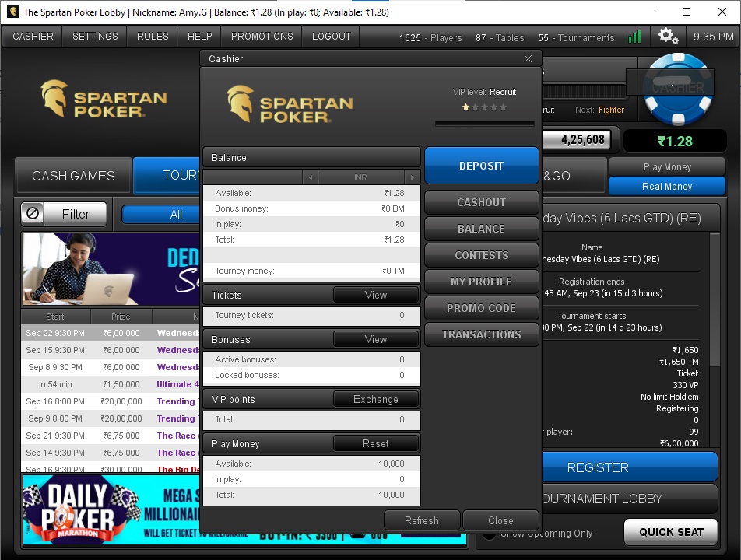
Task: Open the HELP menu item
Action: [x=199, y=37]
